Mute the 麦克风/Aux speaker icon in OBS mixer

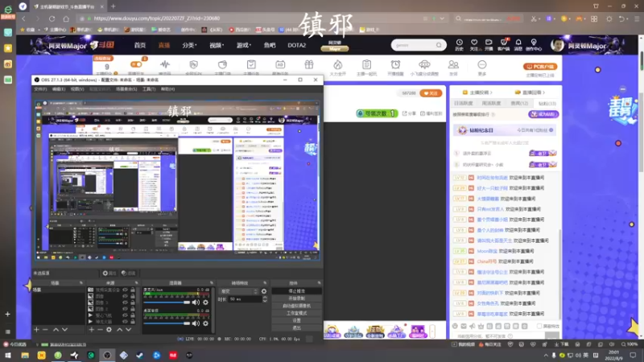(x=196, y=302)
